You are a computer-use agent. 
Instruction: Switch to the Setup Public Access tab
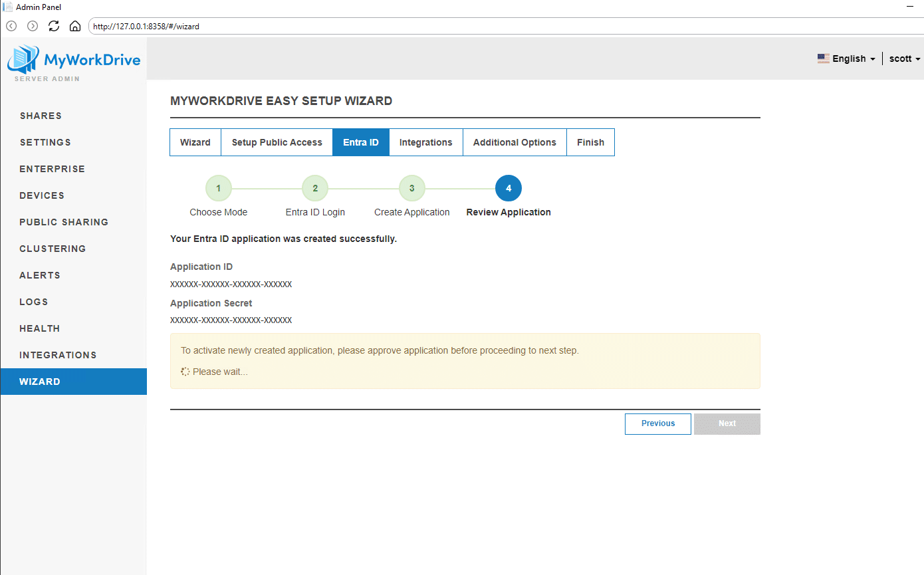click(x=277, y=142)
